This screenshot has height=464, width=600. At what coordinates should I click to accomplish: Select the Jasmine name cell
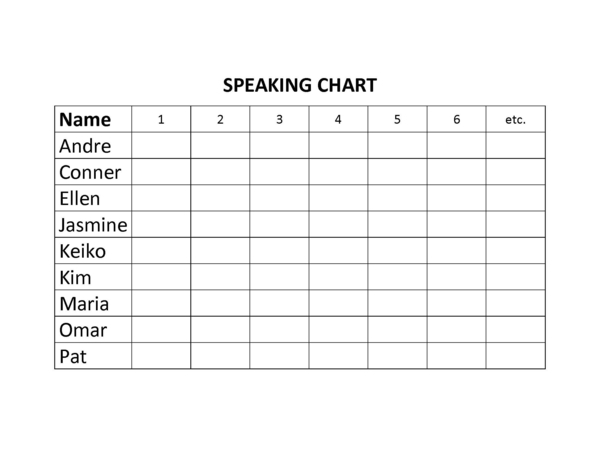click(92, 224)
